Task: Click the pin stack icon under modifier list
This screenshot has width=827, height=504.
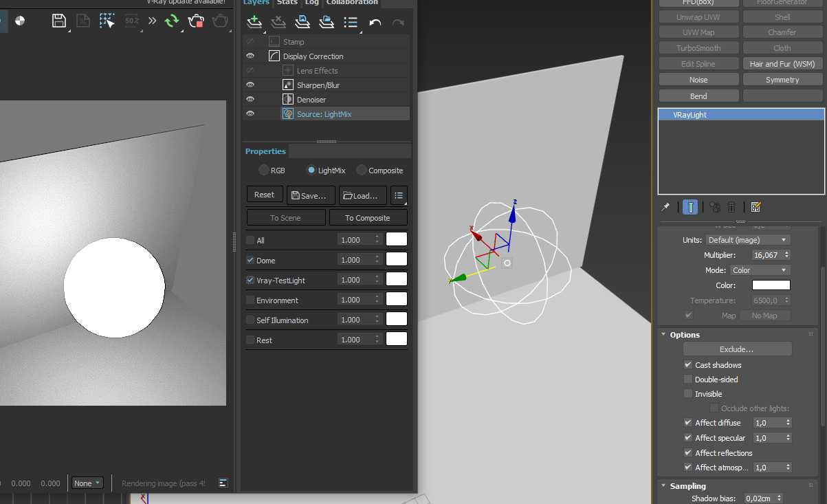Action: (x=665, y=207)
